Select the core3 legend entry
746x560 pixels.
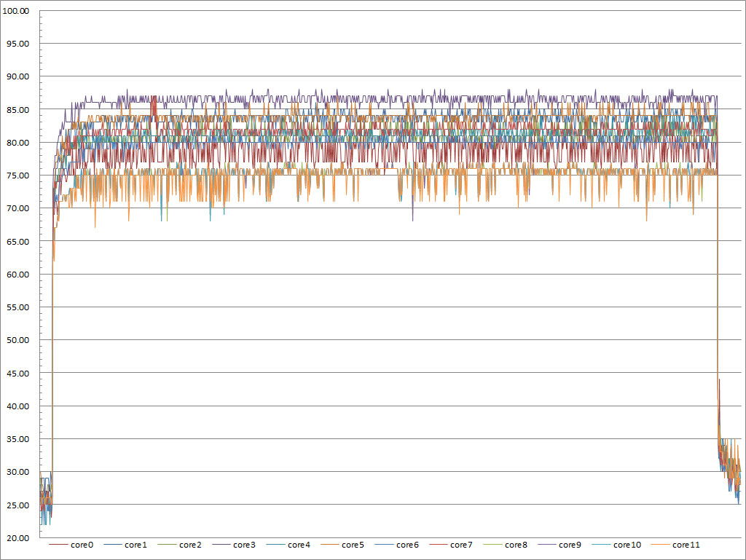pyautogui.click(x=234, y=545)
